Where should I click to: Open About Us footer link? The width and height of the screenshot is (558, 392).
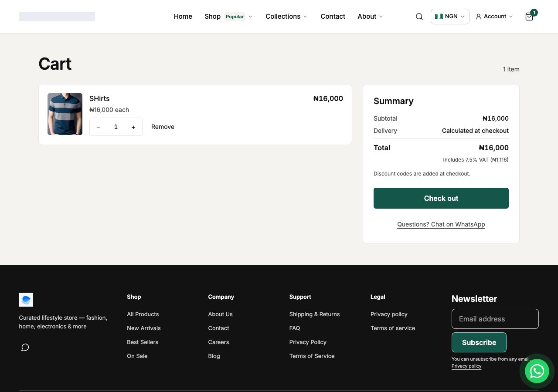(x=221, y=314)
